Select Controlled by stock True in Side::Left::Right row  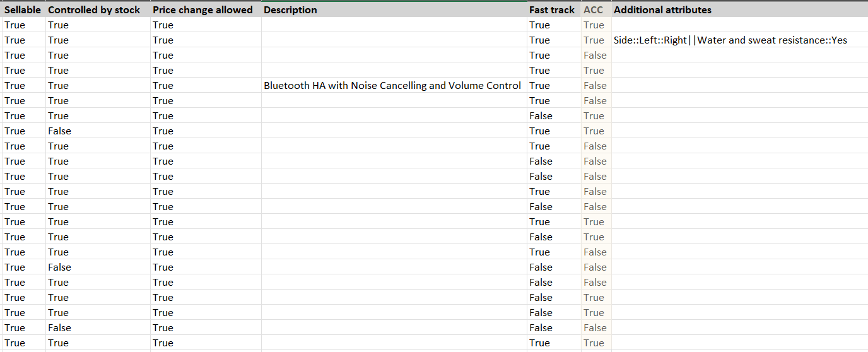point(98,40)
